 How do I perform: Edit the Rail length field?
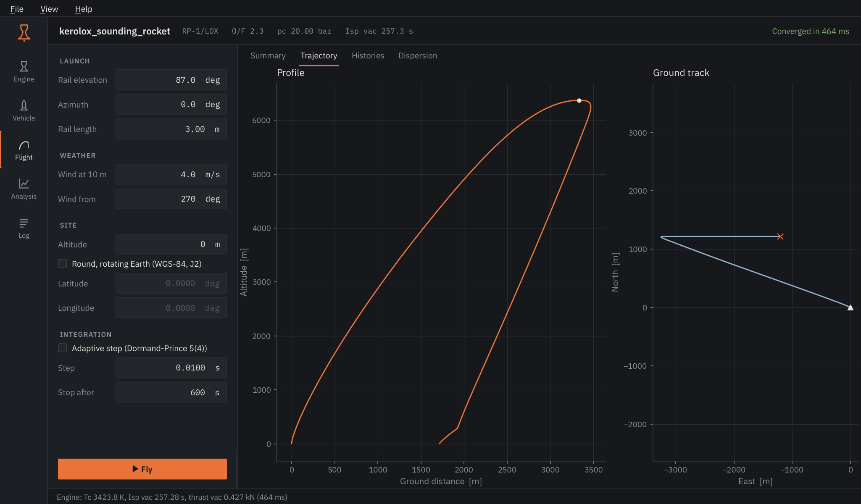[x=171, y=129]
